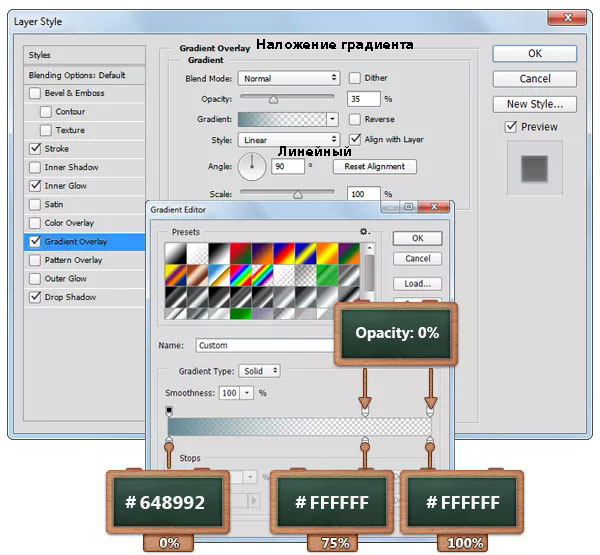Click the Opacity slider handle

click(273, 100)
